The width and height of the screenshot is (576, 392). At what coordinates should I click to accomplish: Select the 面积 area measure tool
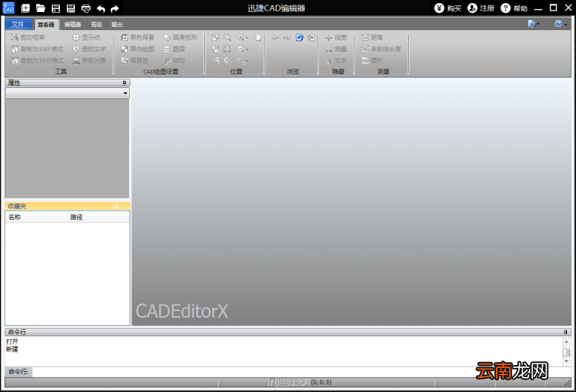coord(372,61)
